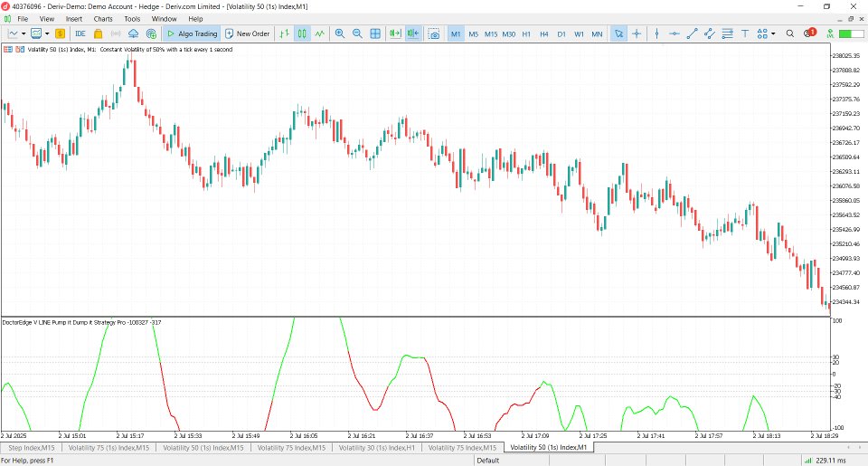Screen dimensions: 868x466
Task: Open notifications with red badge
Action: (x=810, y=33)
